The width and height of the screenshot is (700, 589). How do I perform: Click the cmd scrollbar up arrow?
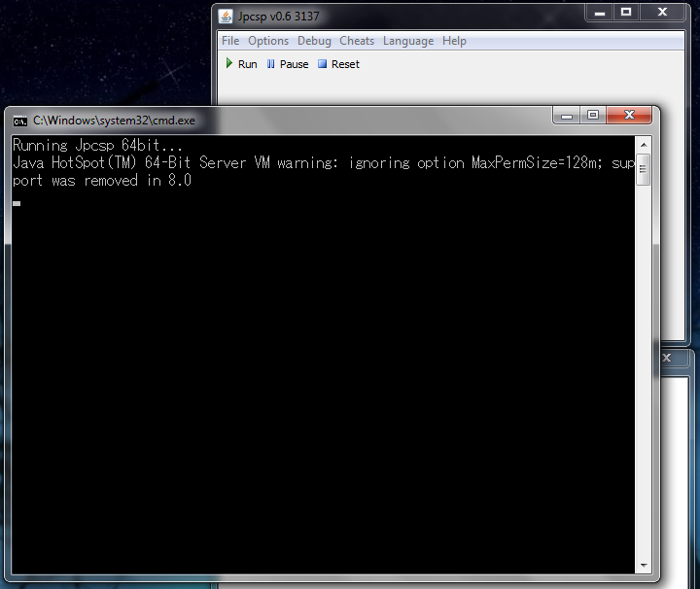click(x=644, y=145)
